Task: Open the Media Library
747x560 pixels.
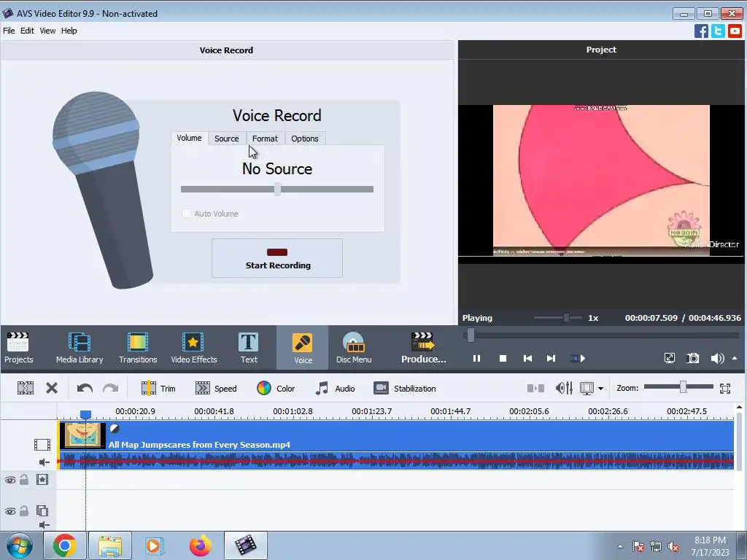Action: click(x=80, y=348)
